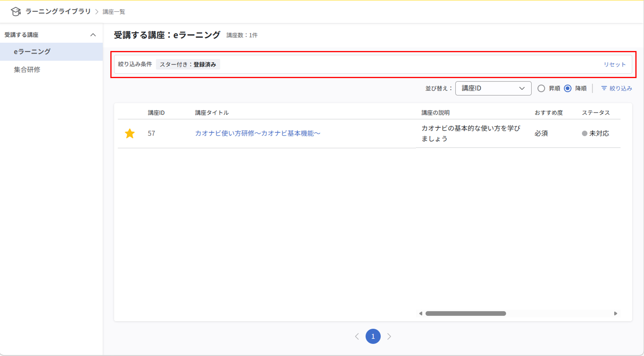Click course ID 57 cell
This screenshot has width=644, height=356.
[151, 133]
